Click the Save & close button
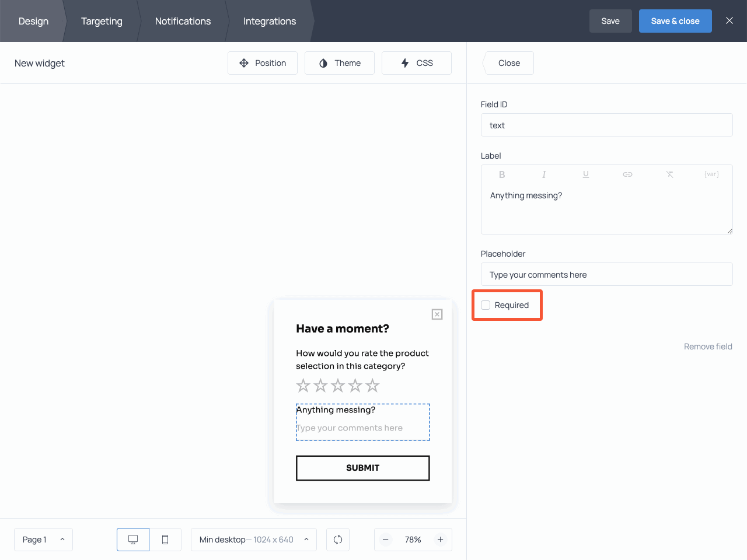747x560 pixels. point(675,21)
